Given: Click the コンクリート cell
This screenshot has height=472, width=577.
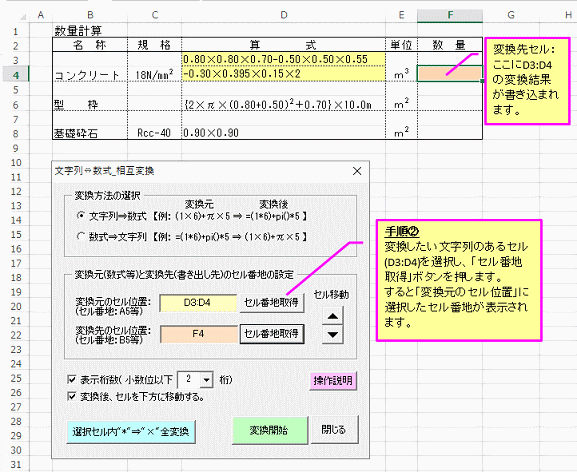Looking at the screenshot, I should 90,74.
